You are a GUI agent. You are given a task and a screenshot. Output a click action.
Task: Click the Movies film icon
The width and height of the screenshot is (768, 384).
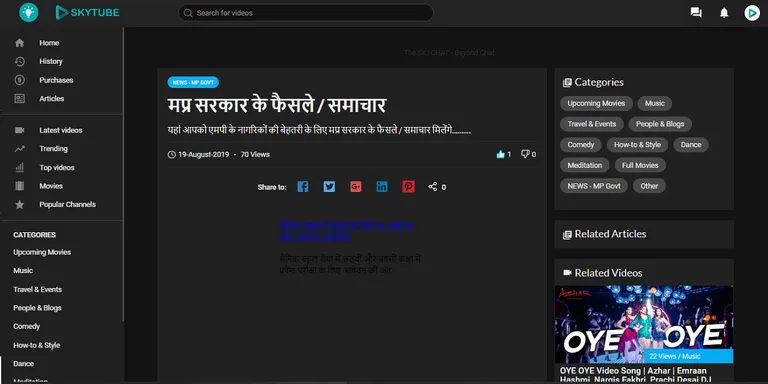click(x=20, y=186)
